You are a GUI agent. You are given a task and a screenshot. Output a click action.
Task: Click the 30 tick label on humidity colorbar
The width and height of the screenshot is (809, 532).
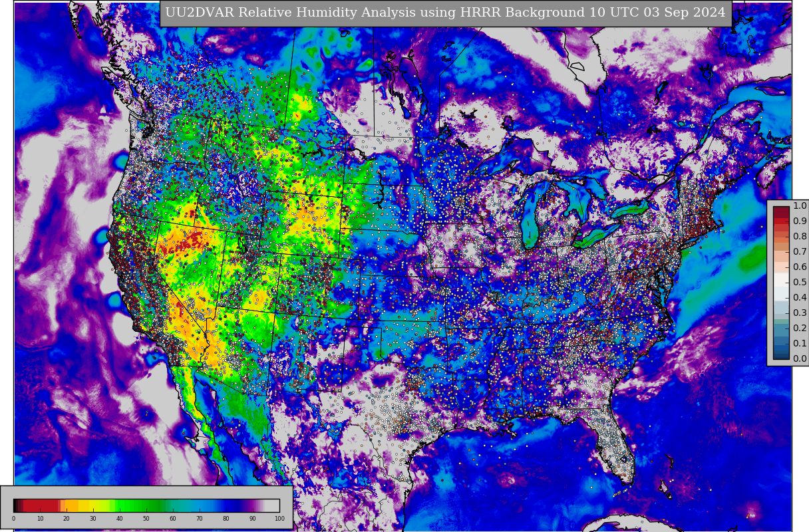click(x=93, y=519)
